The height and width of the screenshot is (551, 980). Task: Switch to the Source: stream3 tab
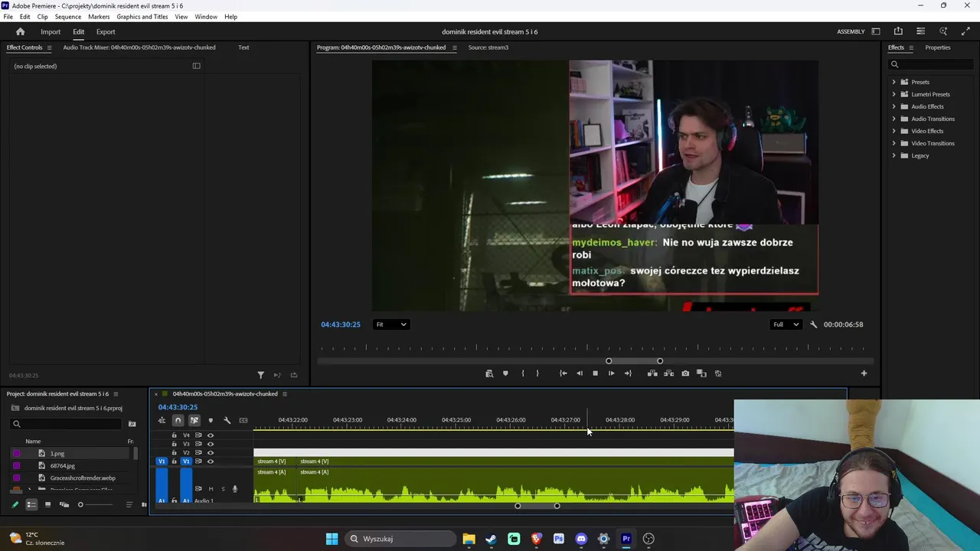click(488, 47)
